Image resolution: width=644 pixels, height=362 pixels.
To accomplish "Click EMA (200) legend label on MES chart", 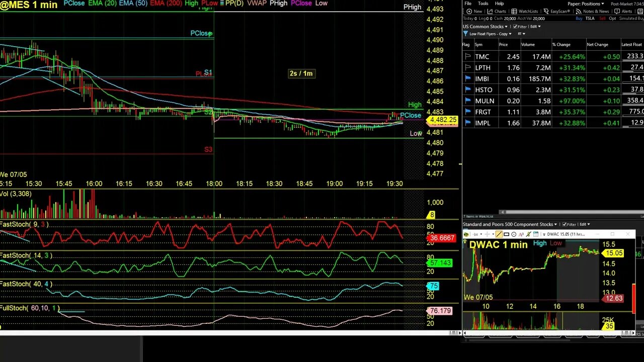I will click(x=166, y=3).
